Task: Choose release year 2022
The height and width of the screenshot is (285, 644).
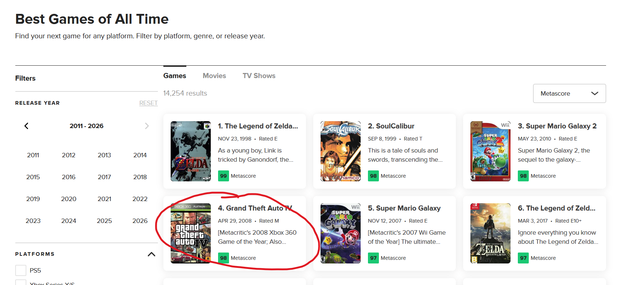Action: pyautogui.click(x=140, y=199)
